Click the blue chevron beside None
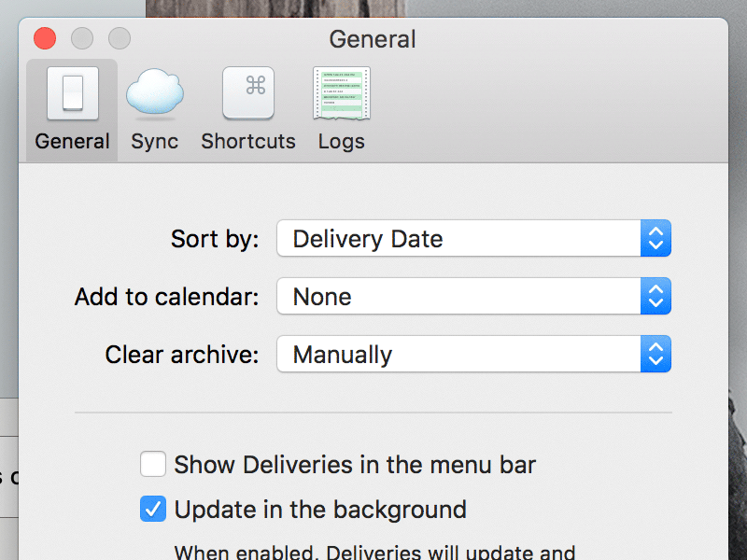 click(656, 296)
